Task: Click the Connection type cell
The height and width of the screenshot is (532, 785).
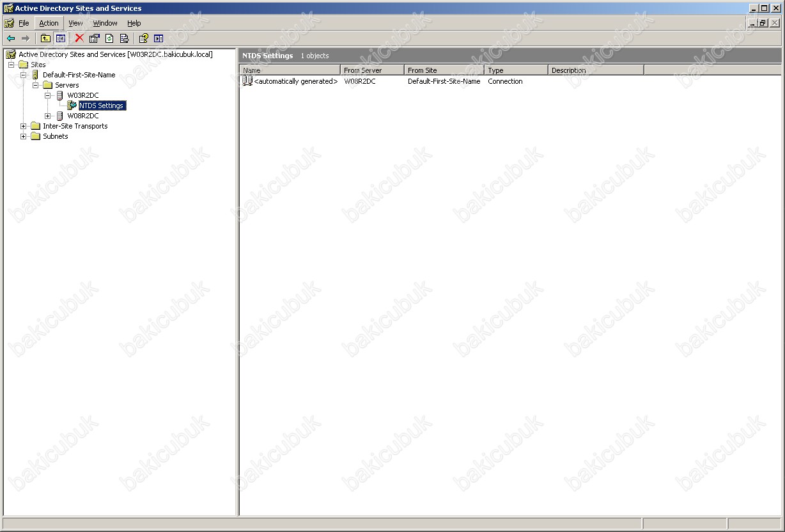Action: (x=505, y=81)
